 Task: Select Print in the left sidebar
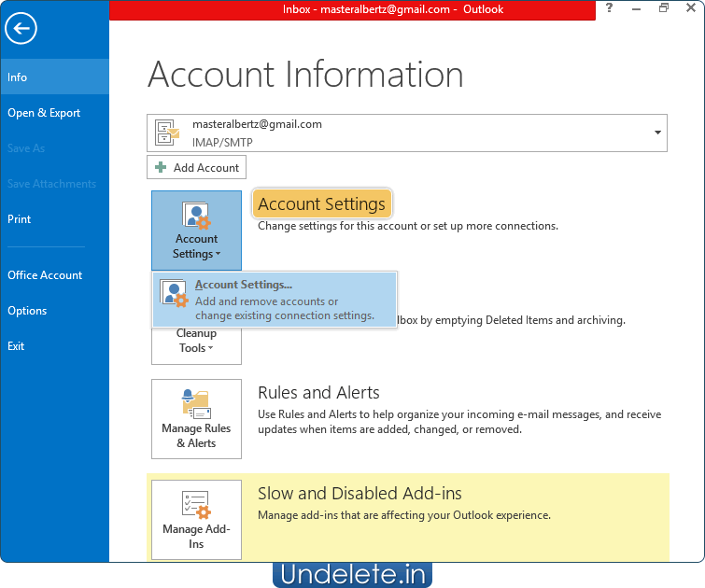[x=54, y=219]
